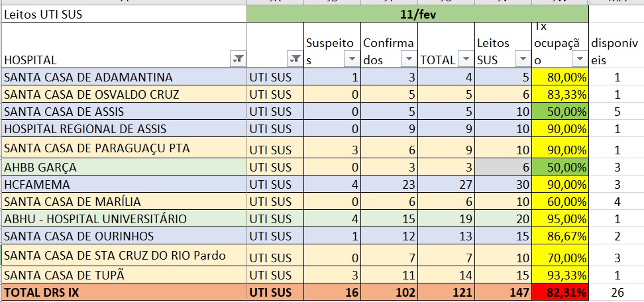
Task: Open the Tx ocupação filter dropdown
Action: (580, 60)
